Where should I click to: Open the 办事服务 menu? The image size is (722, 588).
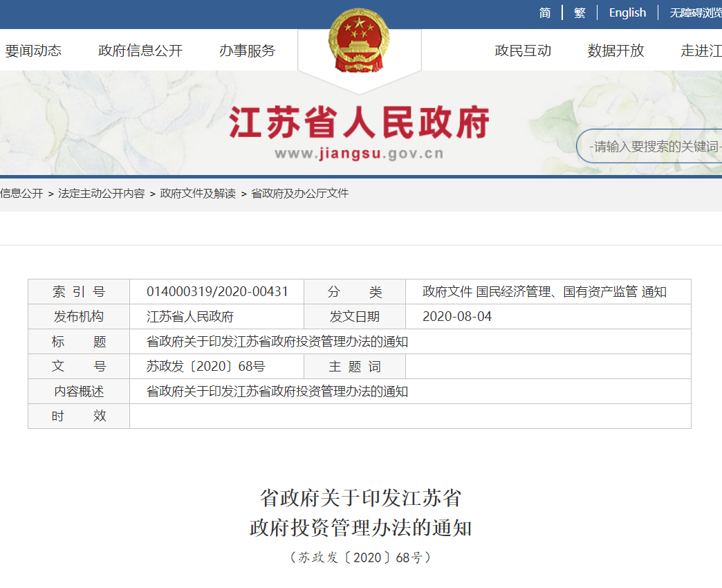[248, 50]
